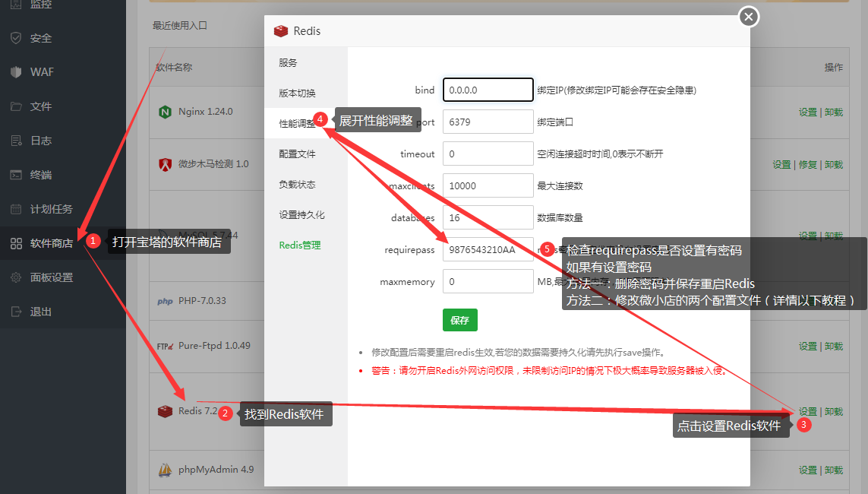Click the maxmemory input field

488,282
